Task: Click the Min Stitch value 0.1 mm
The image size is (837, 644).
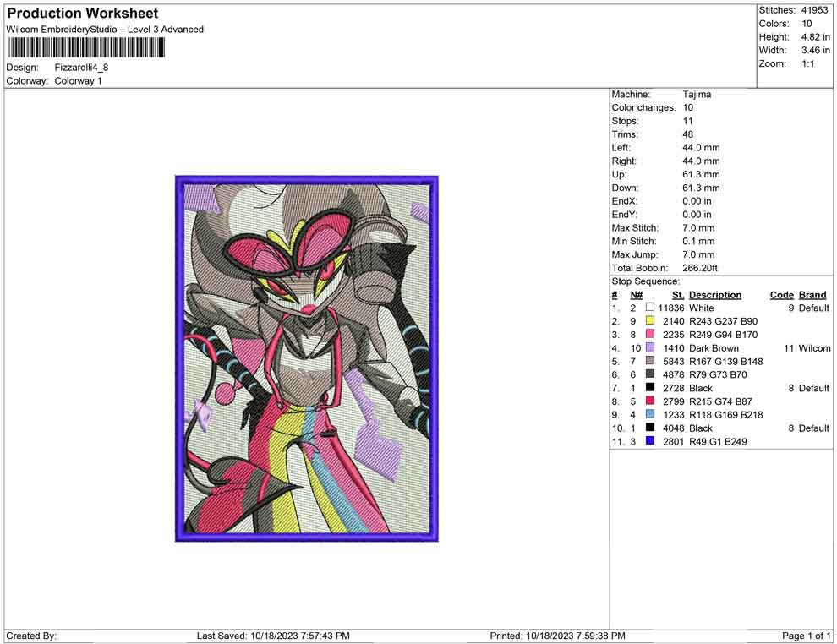Action: click(698, 241)
